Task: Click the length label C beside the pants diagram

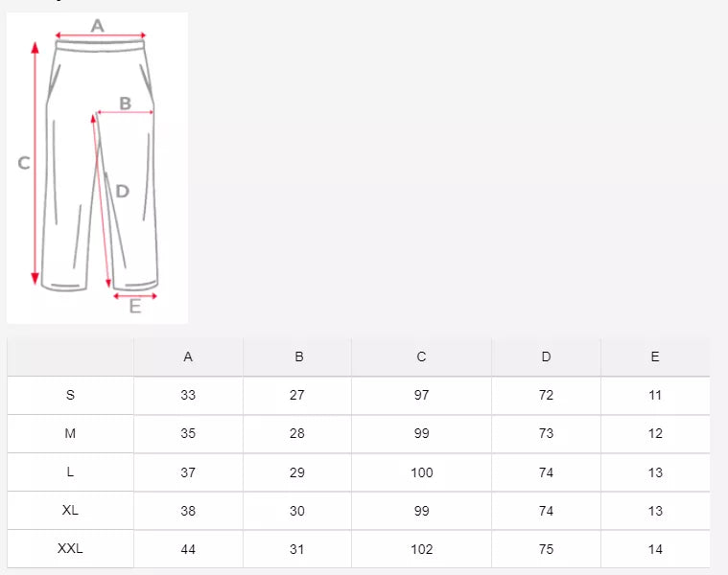Action: pyautogui.click(x=25, y=163)
